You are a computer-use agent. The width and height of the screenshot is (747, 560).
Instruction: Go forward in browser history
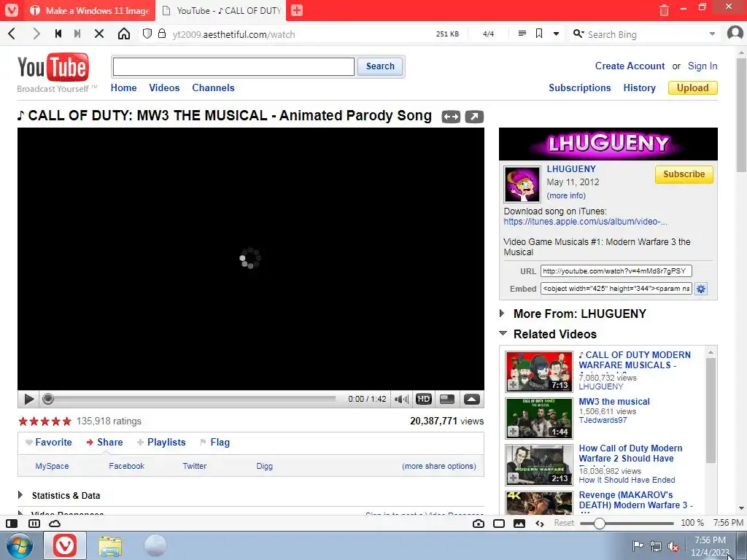(x=36, y=34)
